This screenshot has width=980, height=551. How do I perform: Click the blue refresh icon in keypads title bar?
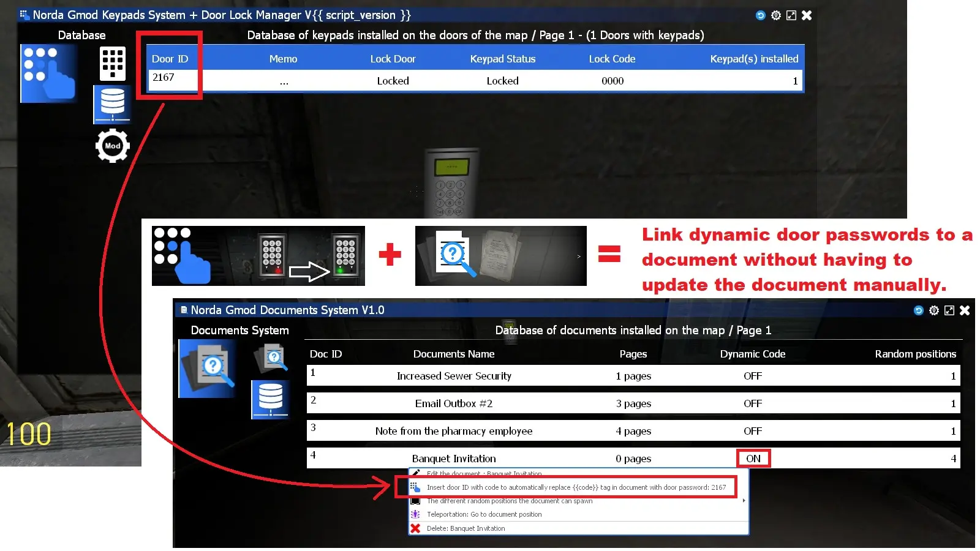coord(759,15)
